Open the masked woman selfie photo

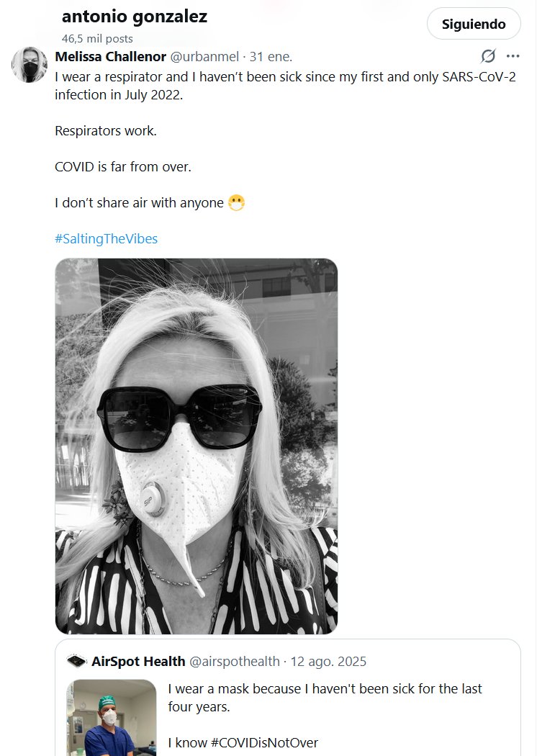(x=197, y=446)
